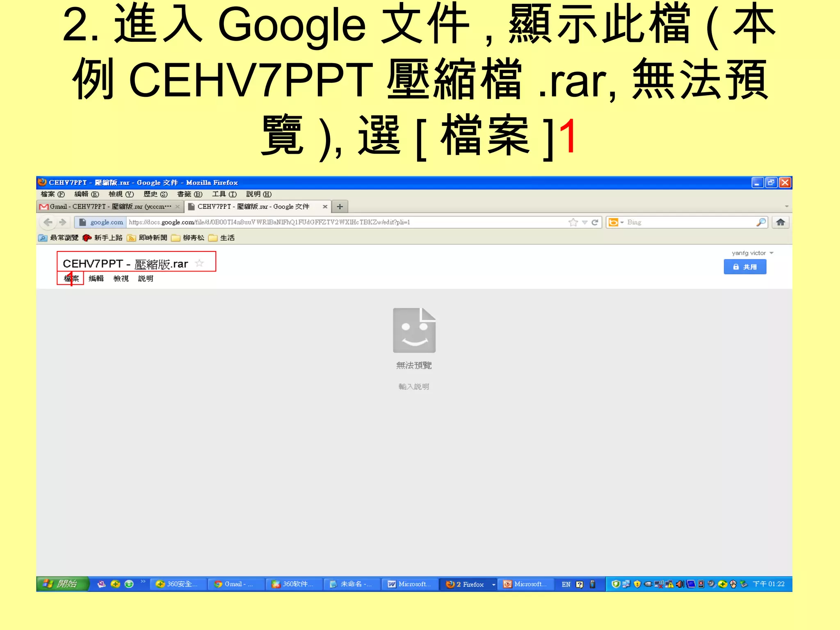
Task: Switch to the Gmail CEHV7PPT tab
Action: 110,207
